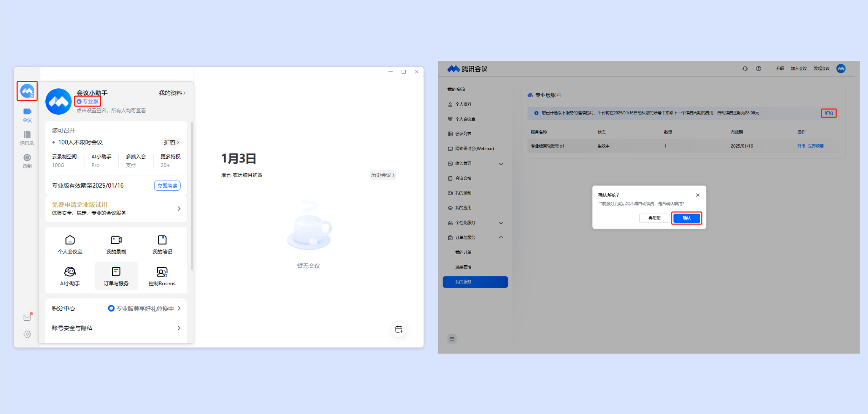The height and width of the screenshot is (414, 868).
Task: Click 升级 in web header
Action: (780, 69)
